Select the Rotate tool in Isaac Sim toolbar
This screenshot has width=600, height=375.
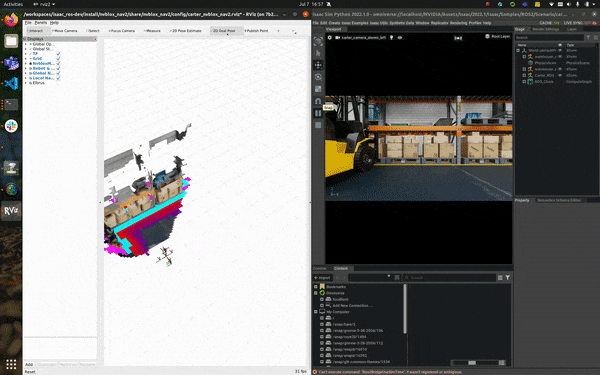[x=318, y=77]
